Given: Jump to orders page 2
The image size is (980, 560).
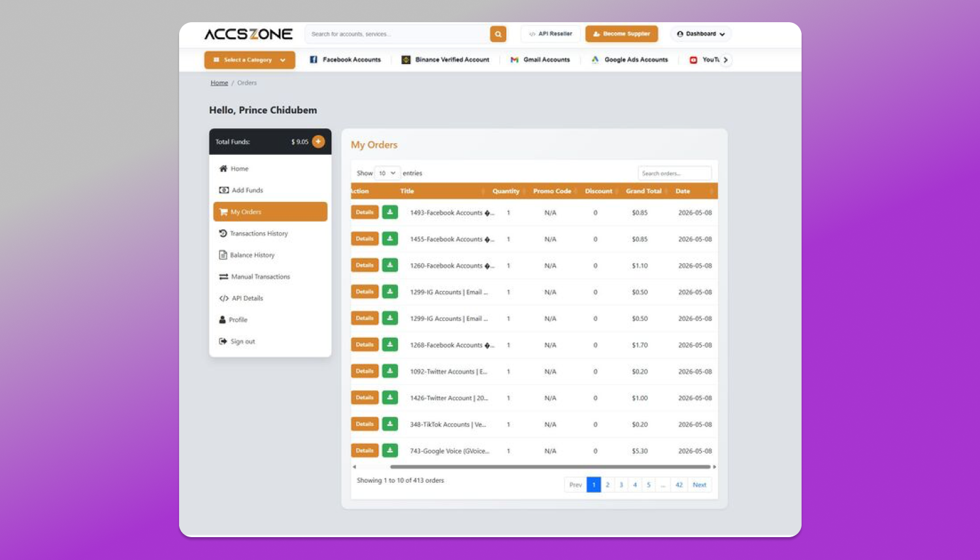Looking at the screenshot, I should [x=608, y=485].
